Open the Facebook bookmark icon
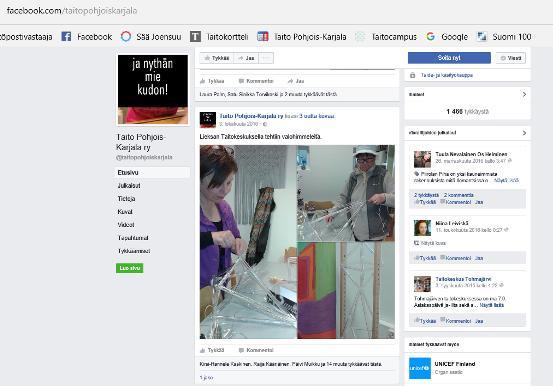 [x=66, y=36]
